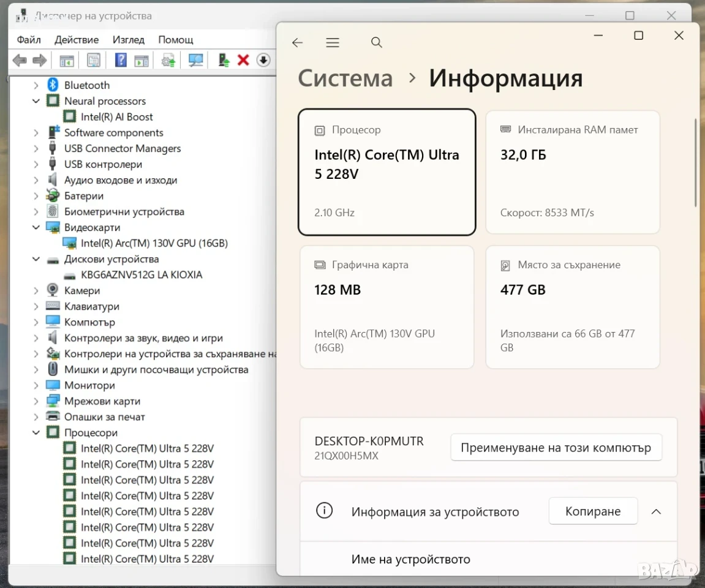
Task: Click the 21QX00H5MX model text
Action: pyautogui.click(x=346, y=456)
